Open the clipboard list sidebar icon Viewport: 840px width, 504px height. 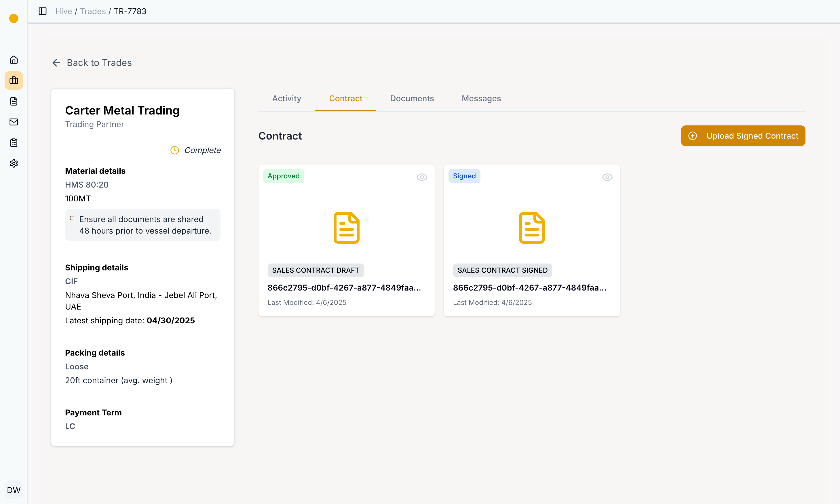tap(14, 143)
